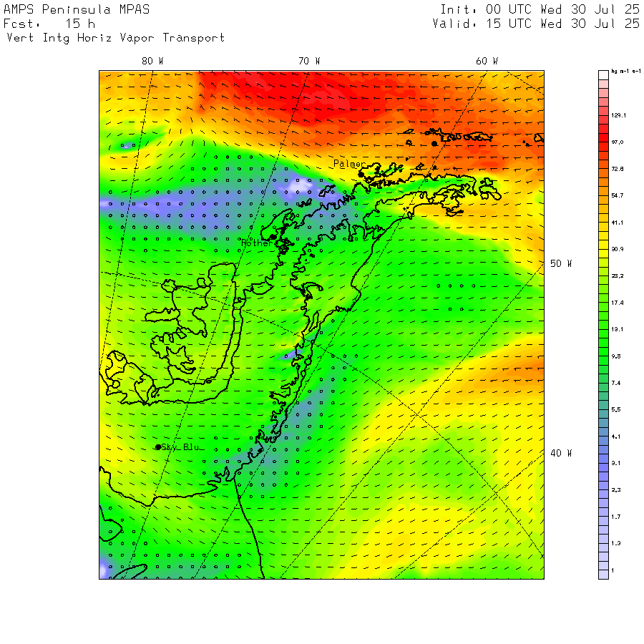The height and width of the screenshot is (644, 644).
Task: Click the 'Palmer' station label on map
Action: [x=349, y=164]
